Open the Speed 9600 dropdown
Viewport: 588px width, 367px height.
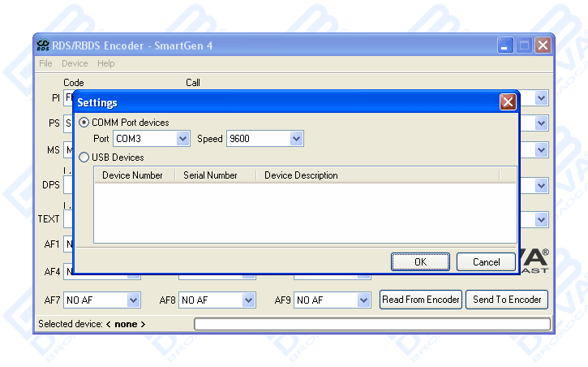[x=296, y=139]
